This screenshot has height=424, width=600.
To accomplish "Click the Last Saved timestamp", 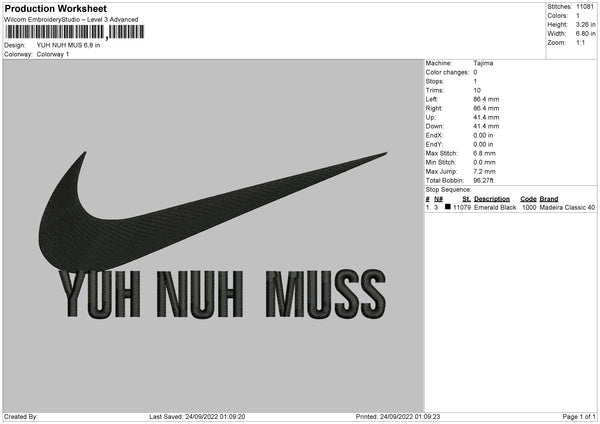I will 197,416.
